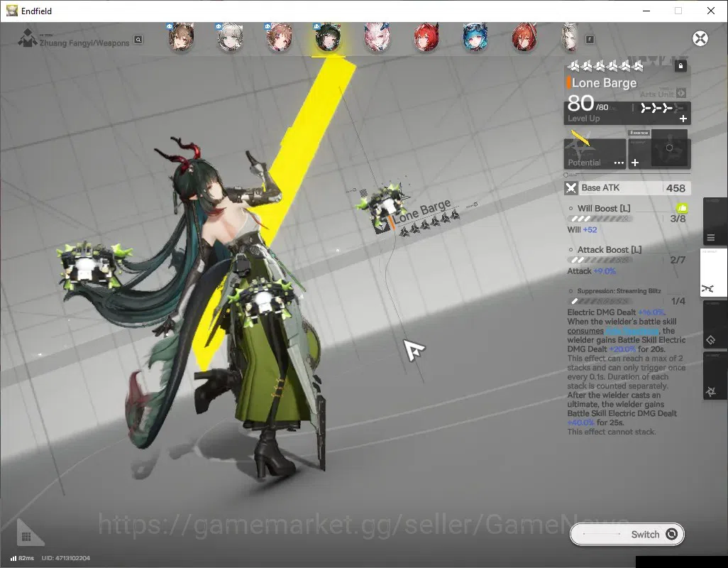Select the red-haired operator in sixth slot
This screenshot has width=728, height=568.
coord(426,37)
